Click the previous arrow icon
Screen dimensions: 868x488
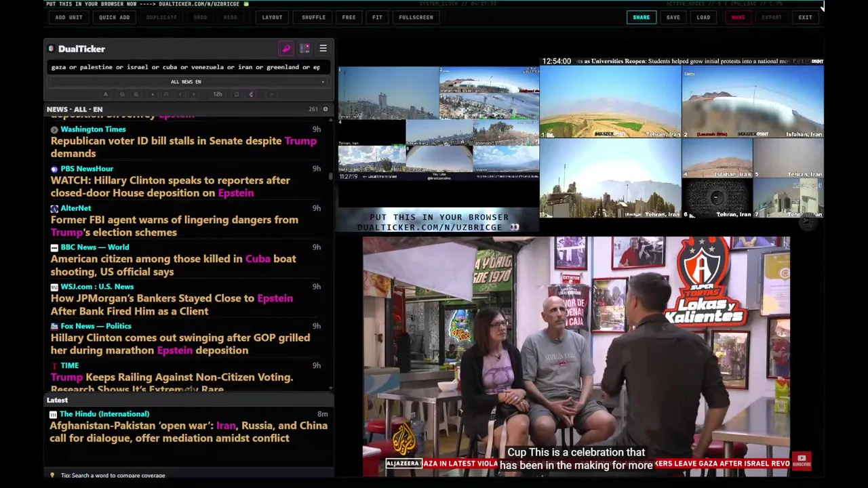tap(180, 94)
